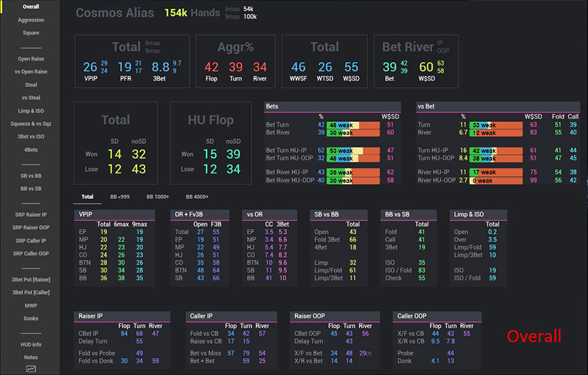The height and width of the screenshot is (375, 588).
Task: Open the Aggression section in sidebar
Action: 31,20
